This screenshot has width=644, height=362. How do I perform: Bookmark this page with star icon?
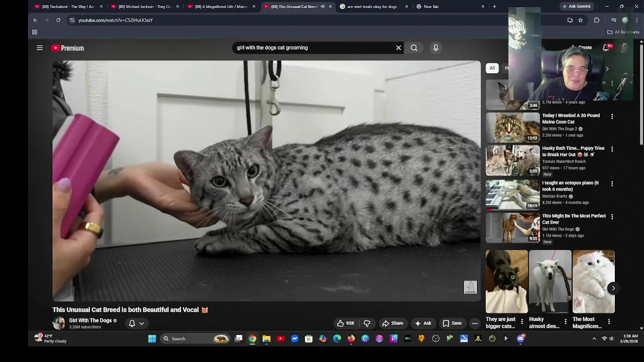click(581, 20)
